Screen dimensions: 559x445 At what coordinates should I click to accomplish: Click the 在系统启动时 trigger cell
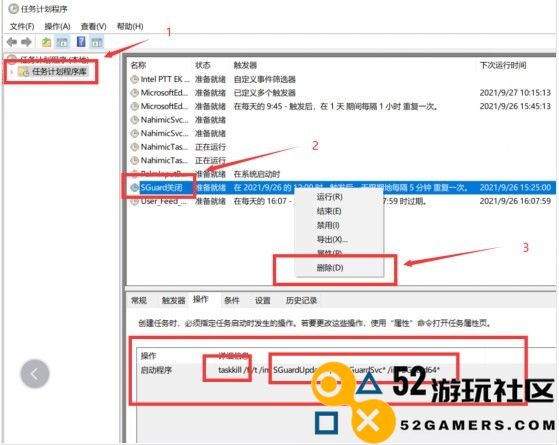coord(257,174)
